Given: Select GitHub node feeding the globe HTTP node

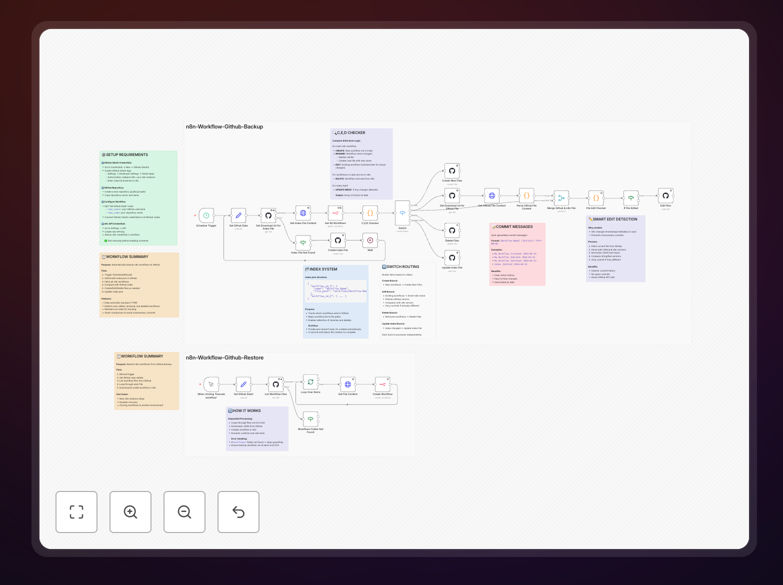Looking at the screenshot, I should pyautogui.click(x=452, y=196).
